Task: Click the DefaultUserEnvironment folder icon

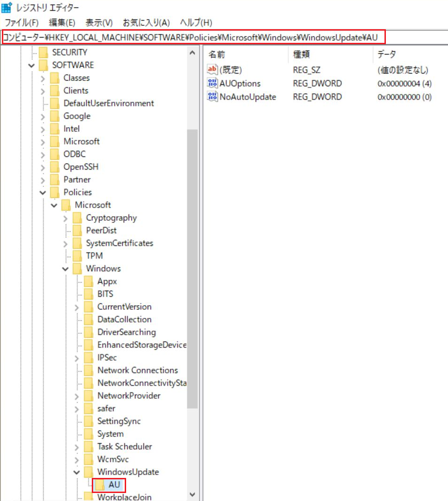Action: tap(55, 104)
